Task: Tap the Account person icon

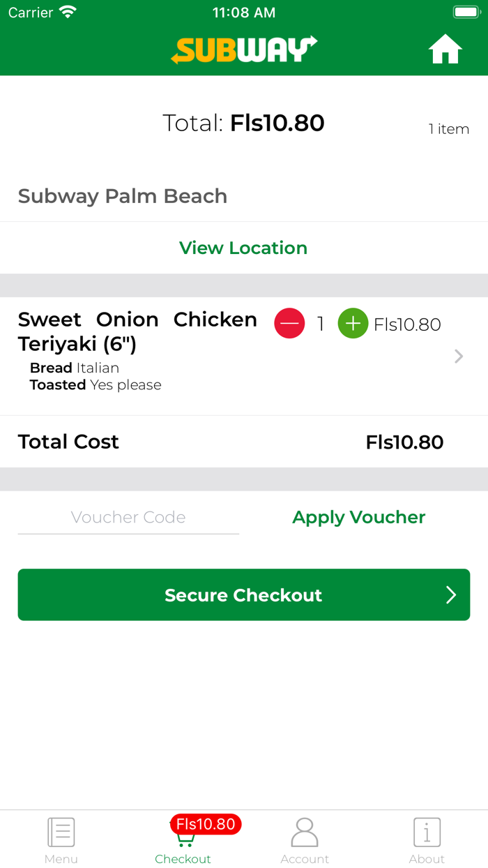Action: [305, 832]
